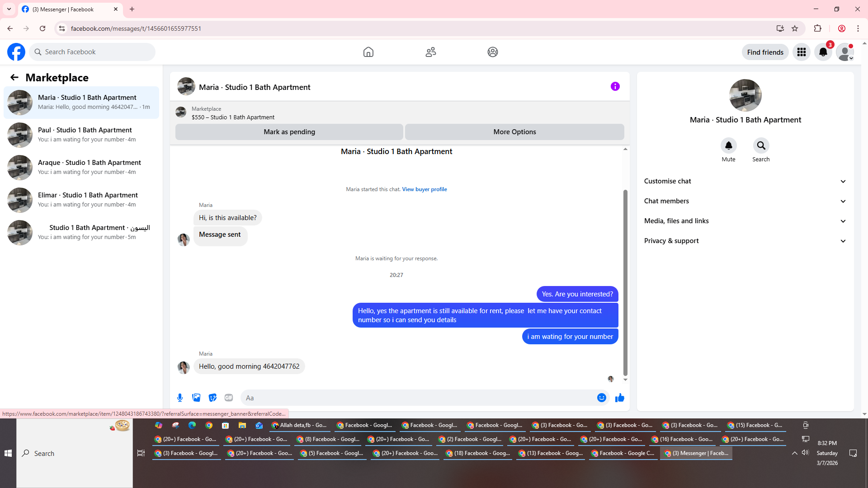The height and width of the screenshot is (488, 868).
Task: Open the Facebook home feed icon
Action: point(368,52)
